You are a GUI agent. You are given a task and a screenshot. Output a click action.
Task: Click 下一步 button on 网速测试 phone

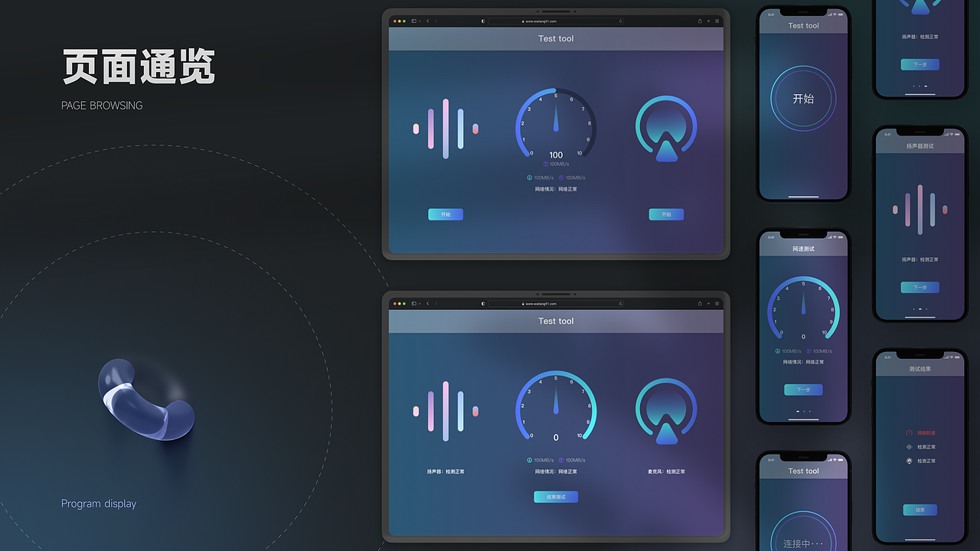[803, 390]
